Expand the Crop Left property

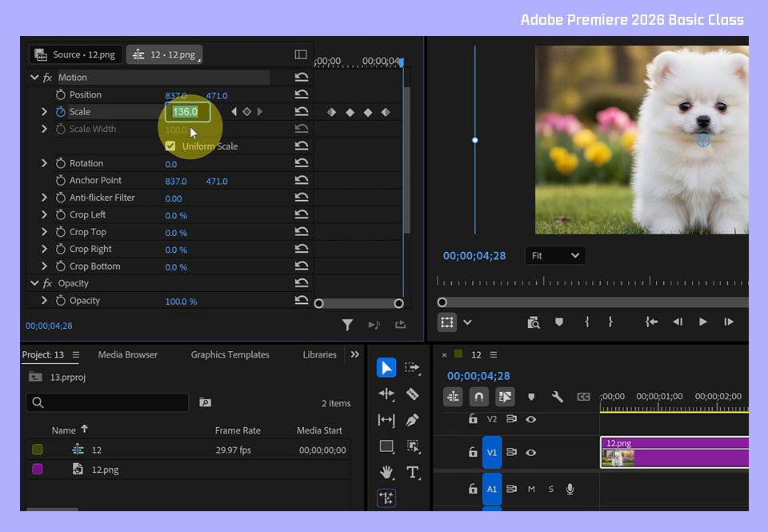point(44,214)
